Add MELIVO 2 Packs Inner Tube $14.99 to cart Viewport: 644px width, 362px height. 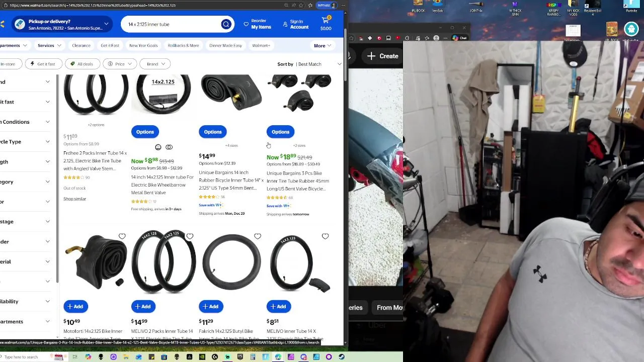click(x=142, y=306)
